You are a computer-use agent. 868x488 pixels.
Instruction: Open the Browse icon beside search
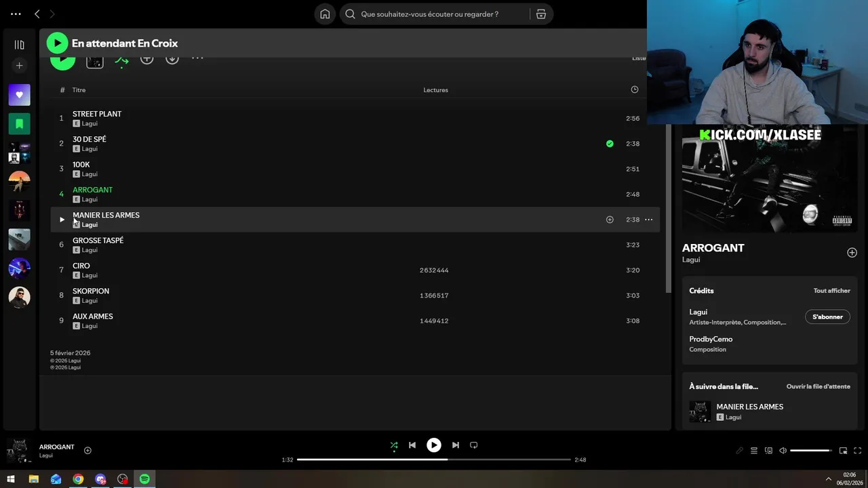(541, 14)
